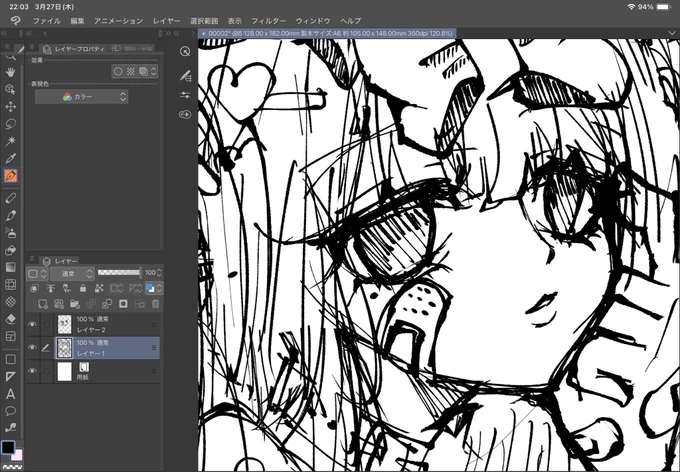Click Create layer mask icon
This screenshot has width=680, height=472.
pos(123,304)
